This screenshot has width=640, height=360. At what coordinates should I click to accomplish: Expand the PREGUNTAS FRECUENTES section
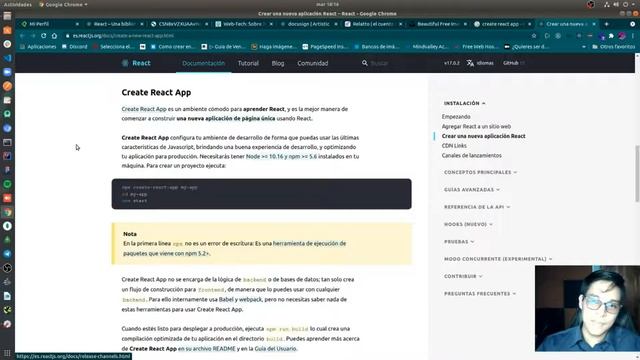click(480, 294)
